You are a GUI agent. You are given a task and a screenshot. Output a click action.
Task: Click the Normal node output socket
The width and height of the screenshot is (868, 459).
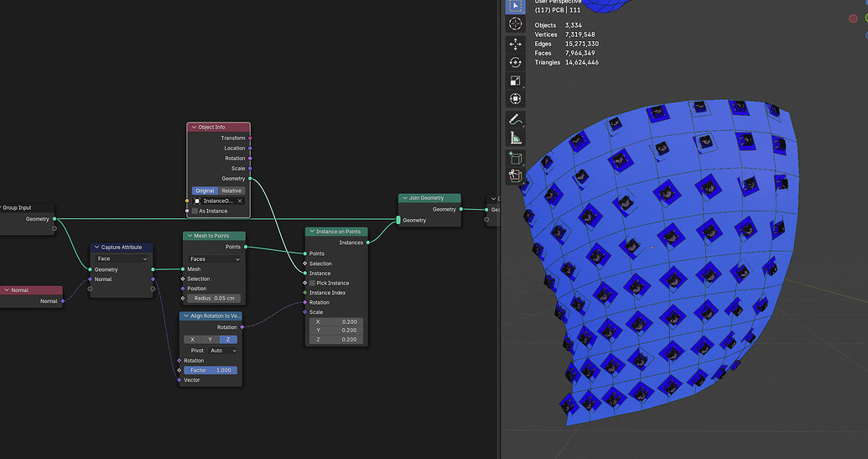pyautogui.click(x=63, y=301)
